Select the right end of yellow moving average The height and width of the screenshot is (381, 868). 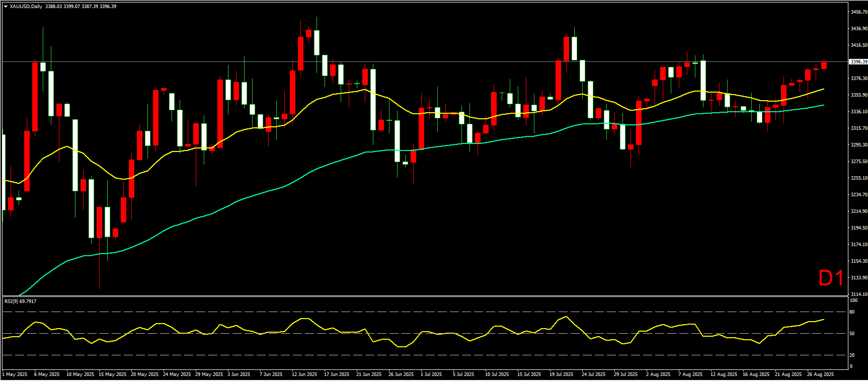823,89
